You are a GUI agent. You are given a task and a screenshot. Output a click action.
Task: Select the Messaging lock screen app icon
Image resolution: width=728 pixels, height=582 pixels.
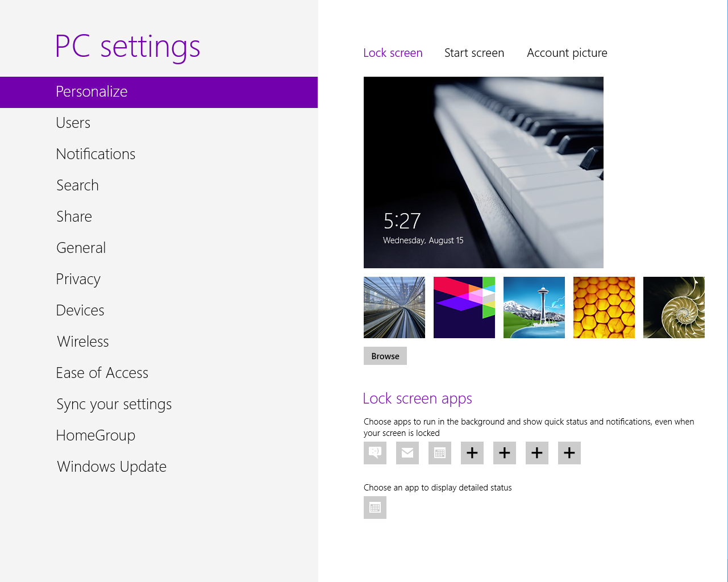click(x=375, y=453)
